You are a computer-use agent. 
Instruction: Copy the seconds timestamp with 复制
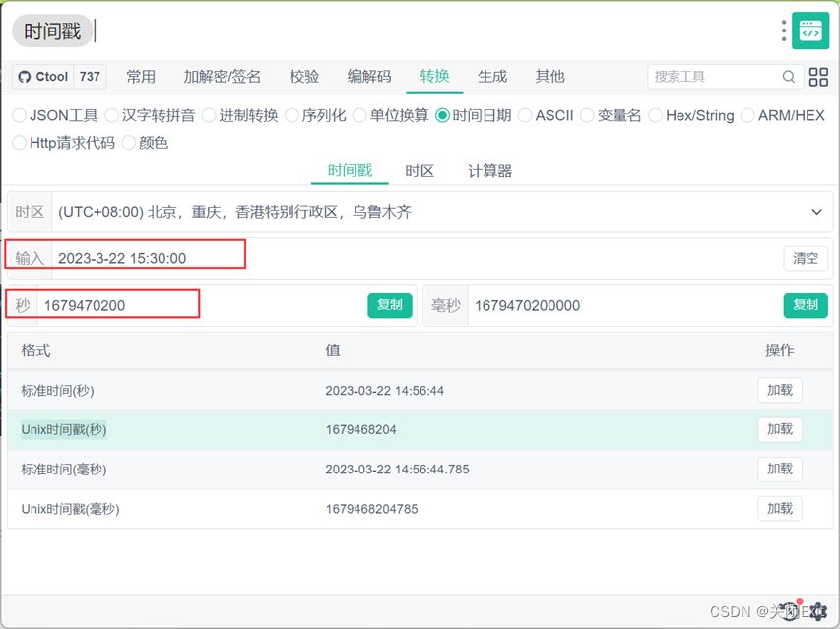coord(390,305)
